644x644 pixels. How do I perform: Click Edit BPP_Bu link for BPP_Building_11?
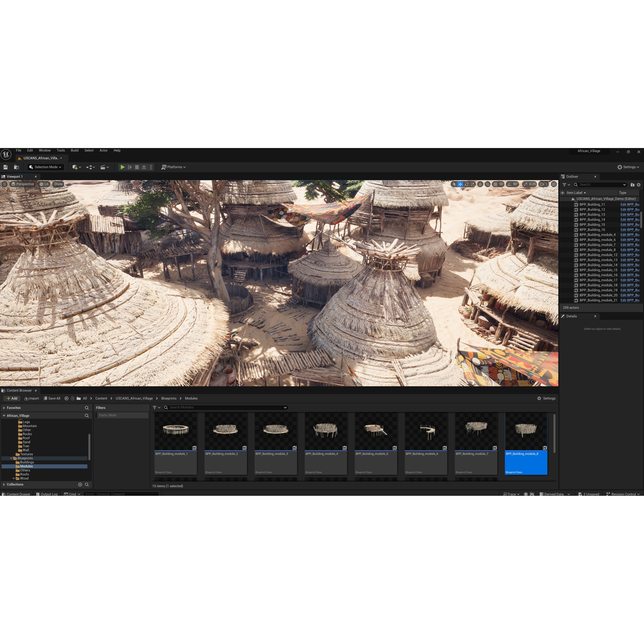pos(629,204)
